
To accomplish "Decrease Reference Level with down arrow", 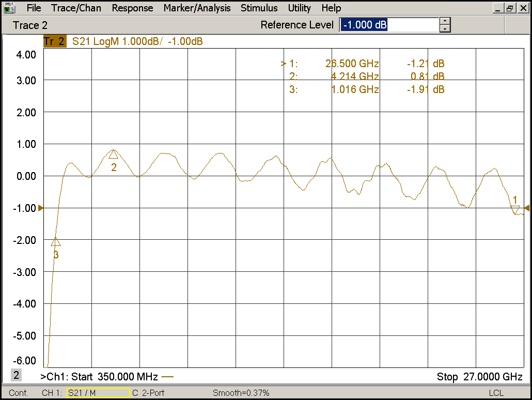I will click(x=445, y=28).
